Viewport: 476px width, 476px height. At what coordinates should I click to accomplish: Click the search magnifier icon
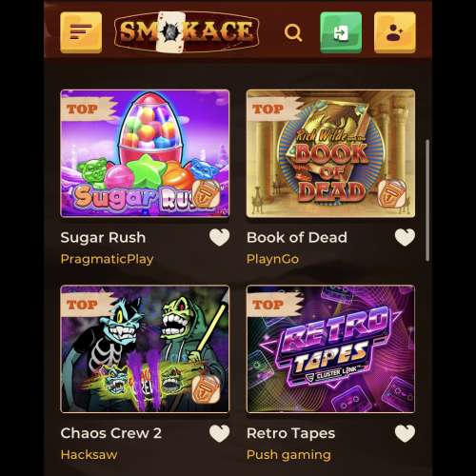(293, 32)
